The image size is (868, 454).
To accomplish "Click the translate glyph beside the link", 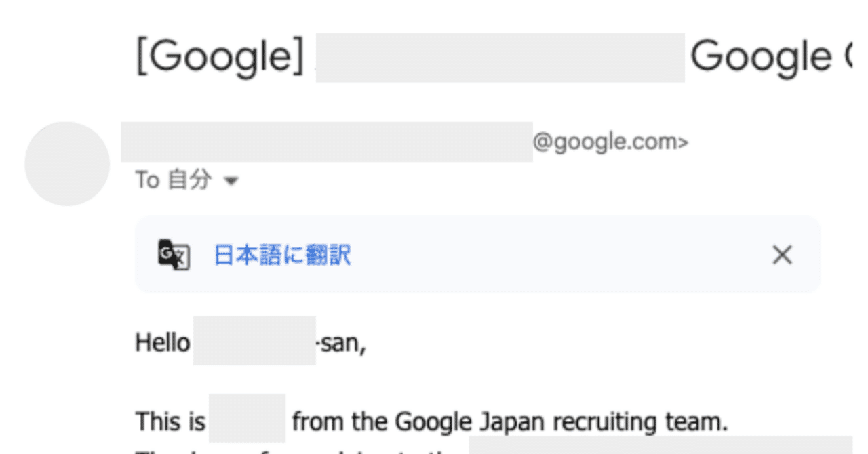I will pyautogui.click(x=175, y=255).
